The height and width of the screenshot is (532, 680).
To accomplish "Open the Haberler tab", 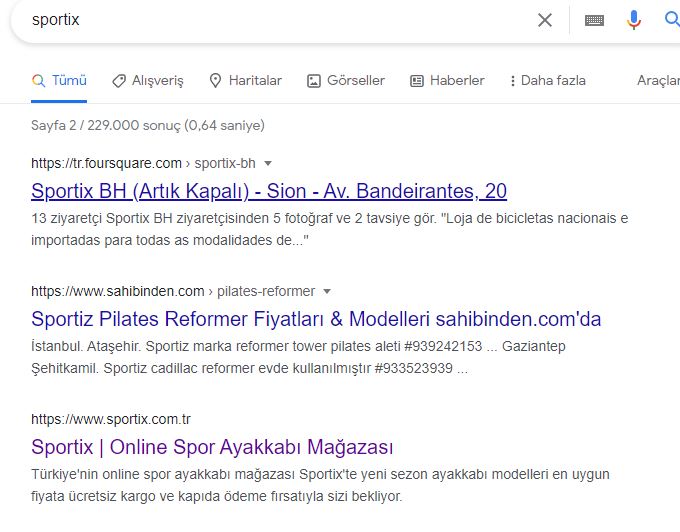I will (x=447, y=81).
